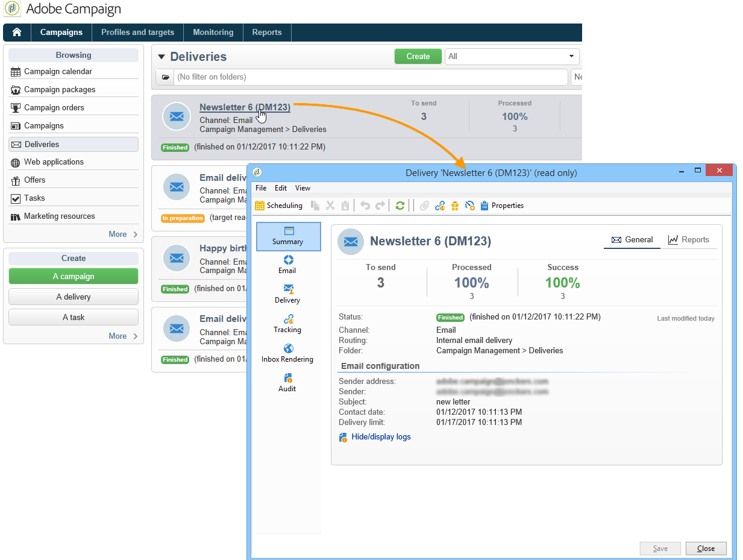Click the Attachments paperclip toolbar icon
Viewport: 743px width, 560px height.
[424, 206]
